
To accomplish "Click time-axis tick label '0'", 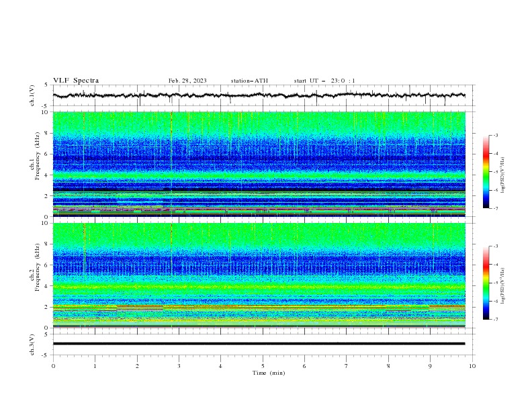I will tap(53, 366).
